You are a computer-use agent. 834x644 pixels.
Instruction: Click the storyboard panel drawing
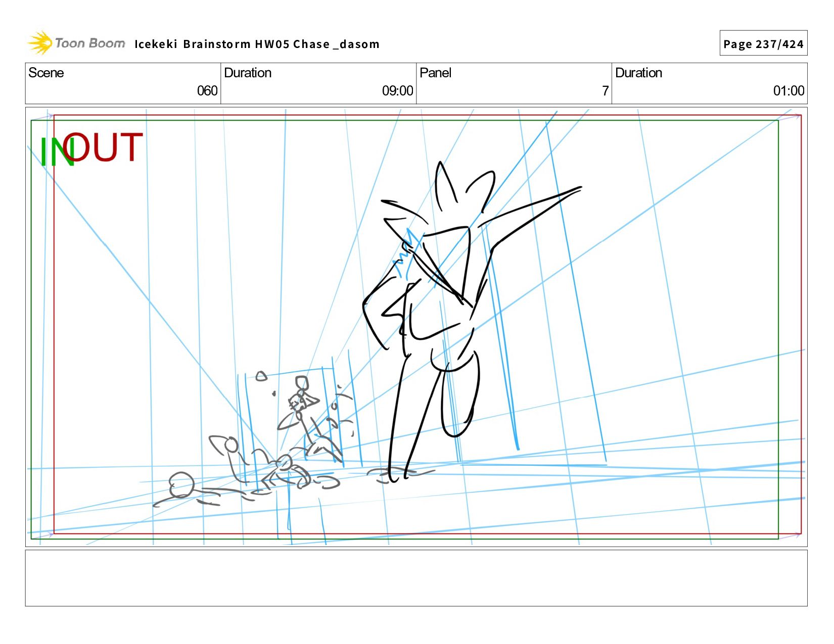(416, 327)
